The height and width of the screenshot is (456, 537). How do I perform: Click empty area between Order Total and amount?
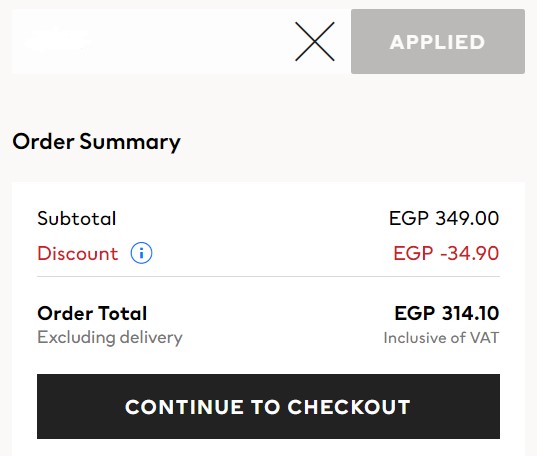(x=271, y=313)
